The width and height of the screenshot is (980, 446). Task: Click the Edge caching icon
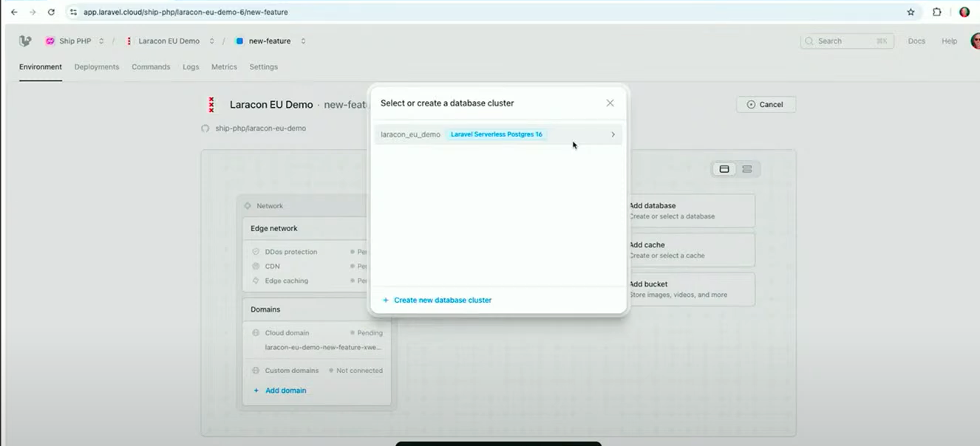click(256, 281)
